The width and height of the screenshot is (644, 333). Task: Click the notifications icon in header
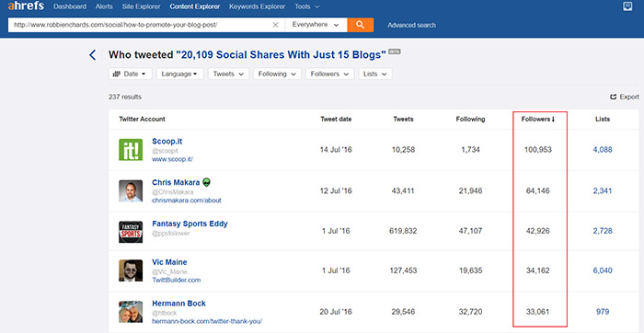[x=627, y=6]
